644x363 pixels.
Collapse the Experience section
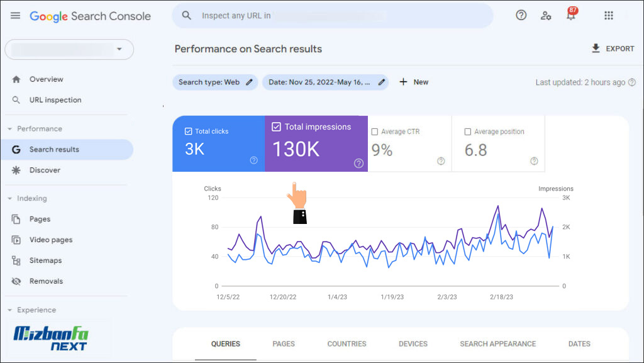pyautogui.click(x=10, y=310)
